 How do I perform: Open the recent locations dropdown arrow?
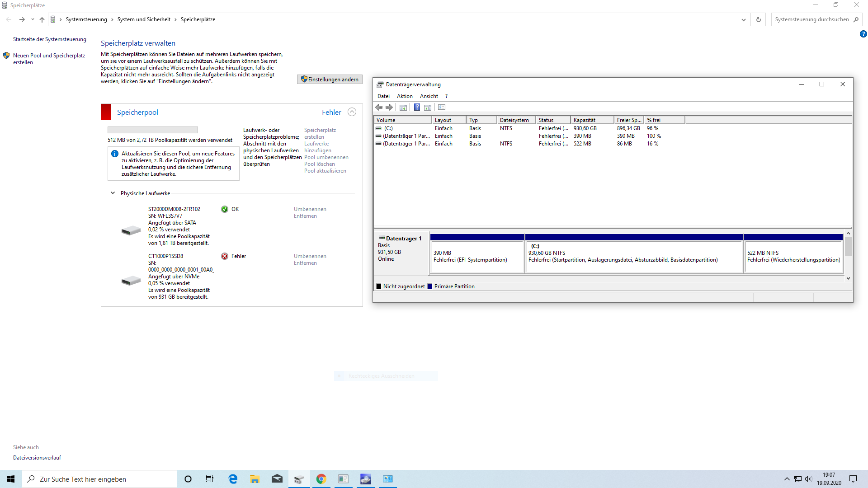[x=33, y=19]
